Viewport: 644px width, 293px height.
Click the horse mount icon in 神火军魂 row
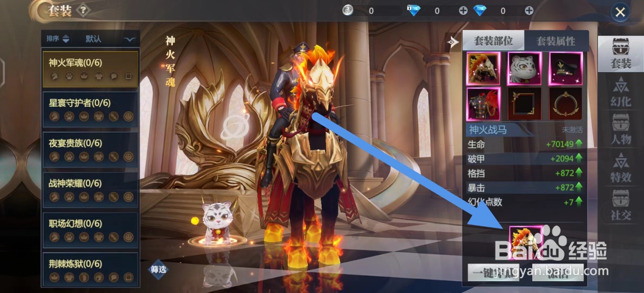[x=54, y=76]
